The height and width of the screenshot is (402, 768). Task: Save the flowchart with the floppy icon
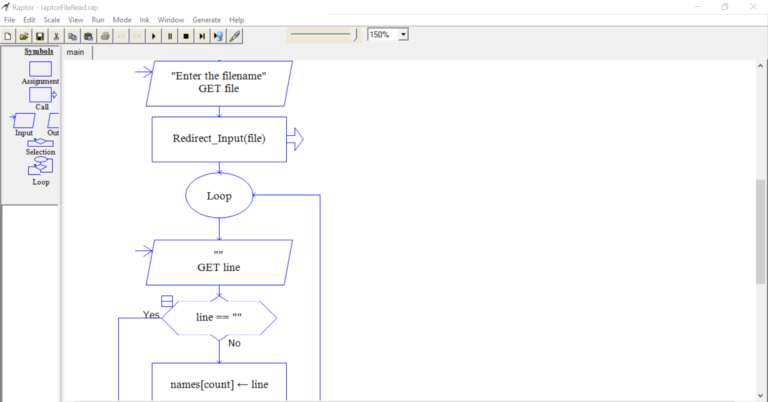pos(40,36)
